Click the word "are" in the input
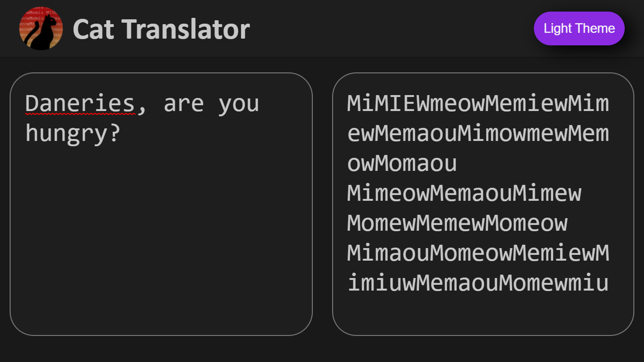This screenshot has height=362, width=644. pyautogui.click(x=183, y=104)
